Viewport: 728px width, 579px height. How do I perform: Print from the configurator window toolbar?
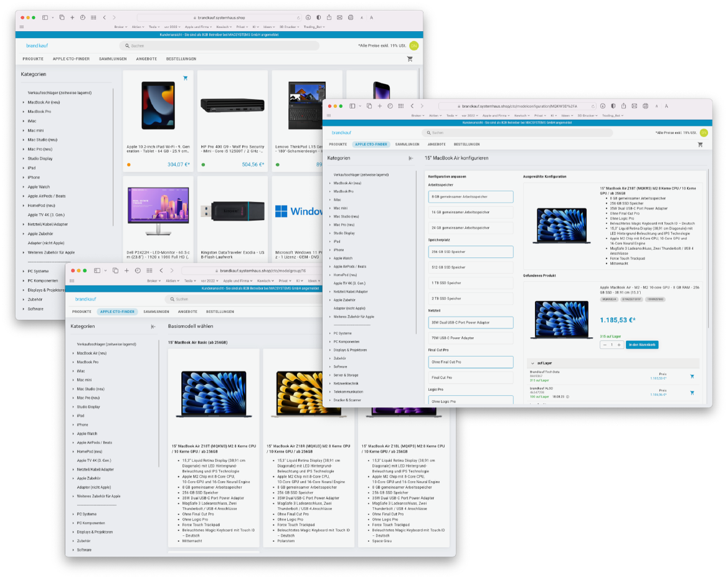[x=645, y=106]
